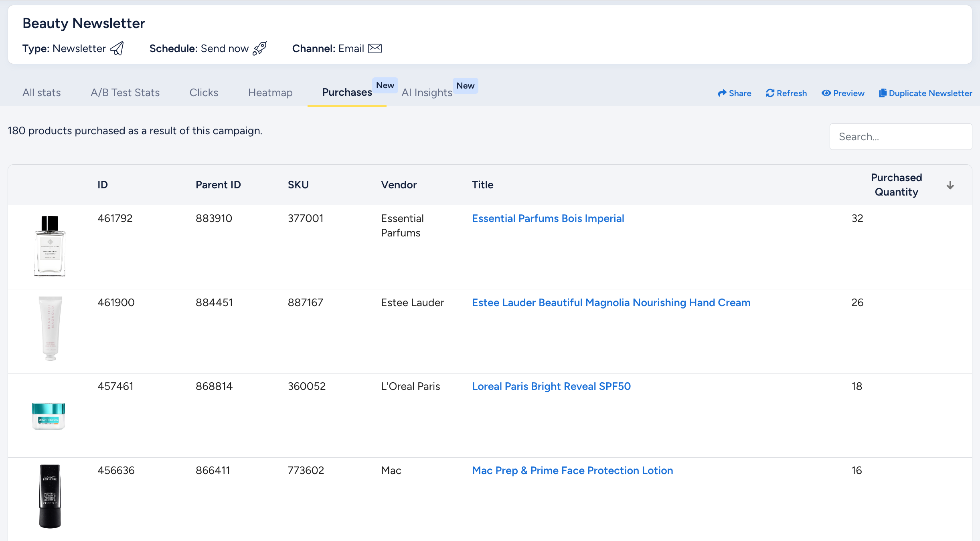Click purchased quantity 16
Image resolution: width=980 pixels, height=541 pixels.
coord(857,470)
